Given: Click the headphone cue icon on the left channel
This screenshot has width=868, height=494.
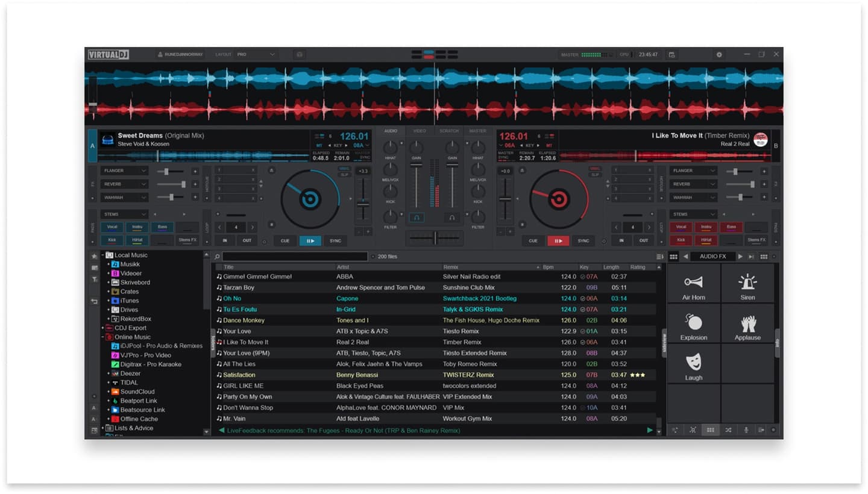Looking at the screenshot, I should (x=417, y=217).
